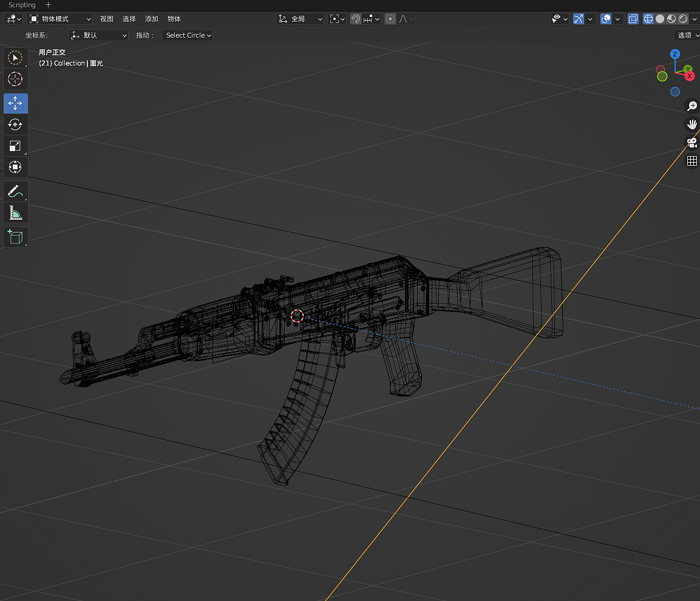This screenshot has width=700, height=601.
Task: Click the Y axis in navigation gizmo
Action: (688, 69)
